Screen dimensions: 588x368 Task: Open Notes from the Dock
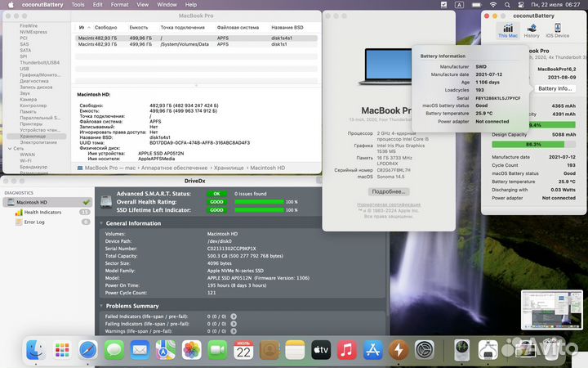295,350
